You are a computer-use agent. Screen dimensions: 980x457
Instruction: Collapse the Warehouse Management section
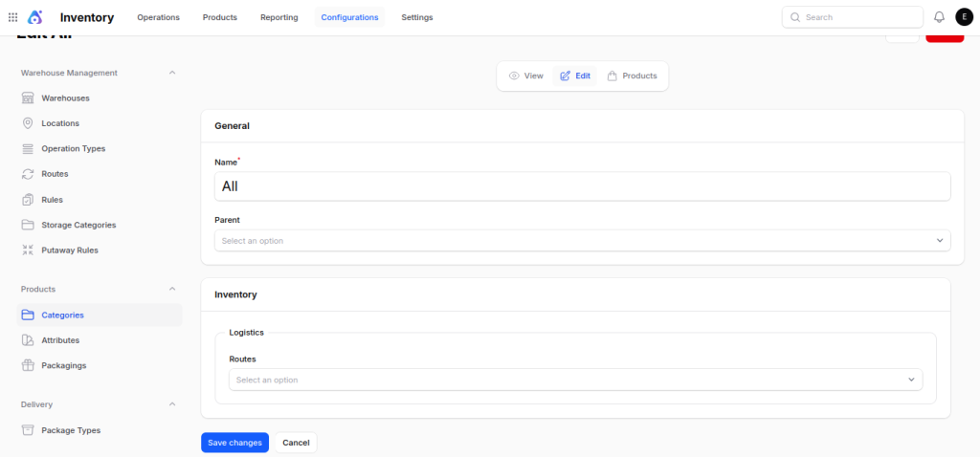[172, 73]
